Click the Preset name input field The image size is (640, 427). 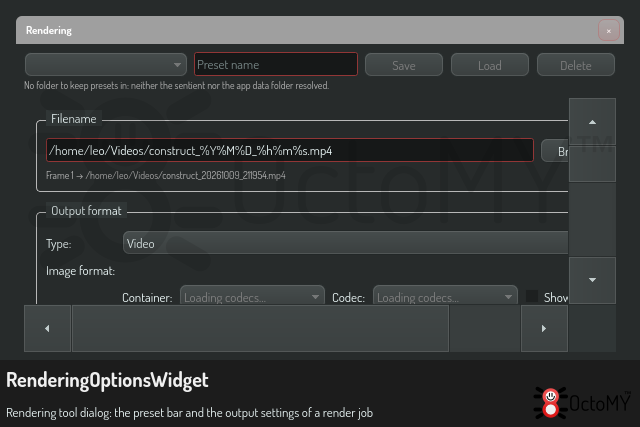coord(276,64)
